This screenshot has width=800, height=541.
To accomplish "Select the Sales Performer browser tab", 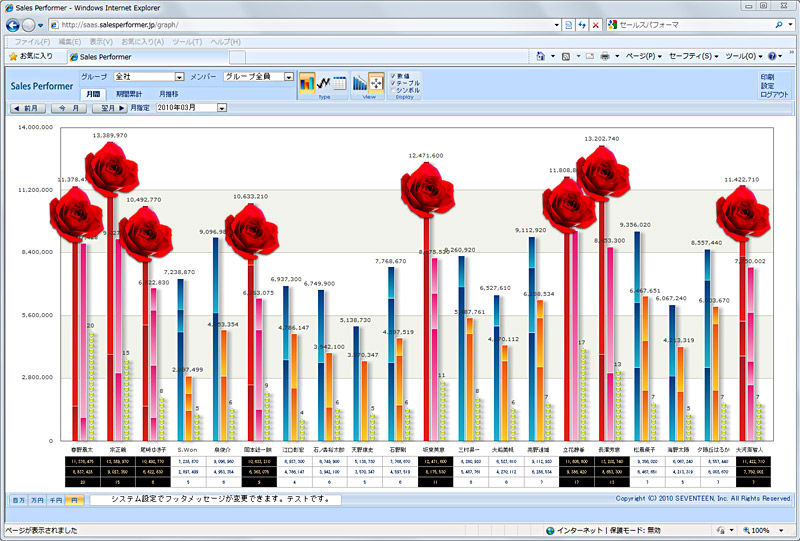I will pyautogui.click(x=148, y=57).
